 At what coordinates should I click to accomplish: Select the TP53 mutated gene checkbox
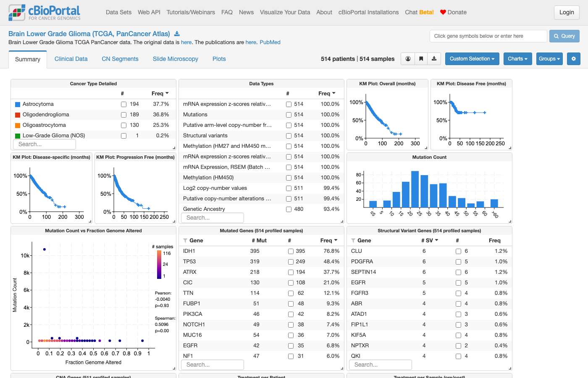pyautogui.click(x=291, y=262)
